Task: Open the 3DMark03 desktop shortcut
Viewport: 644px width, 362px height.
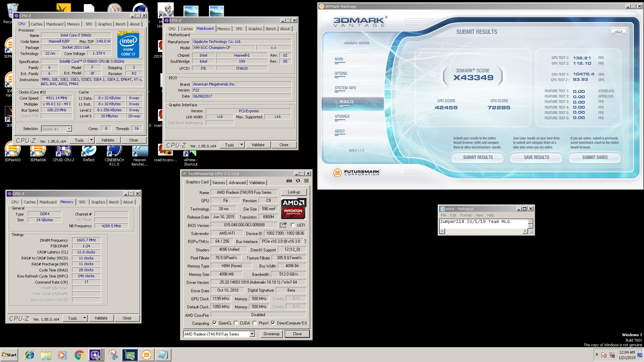Action: [x=12, y=154]
